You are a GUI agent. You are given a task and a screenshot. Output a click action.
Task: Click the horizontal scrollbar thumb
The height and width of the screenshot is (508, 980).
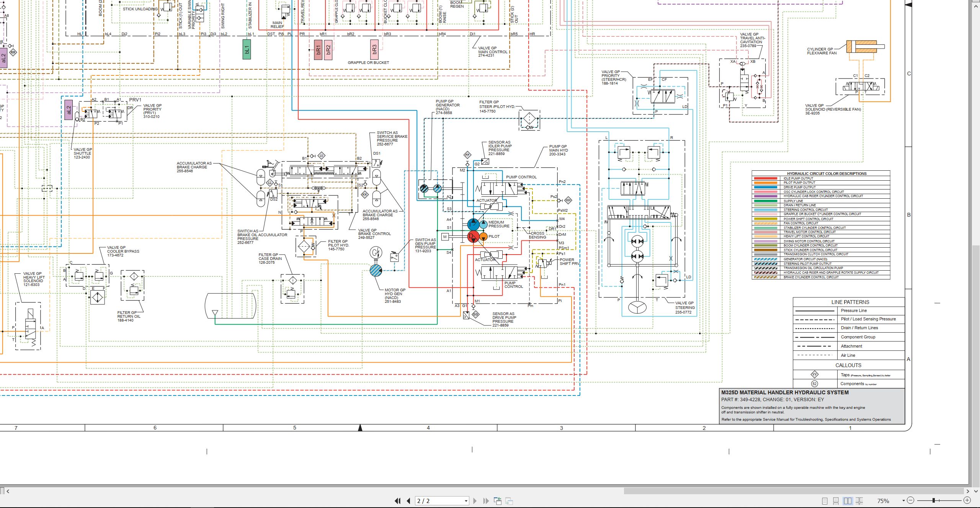pos(793,491)
